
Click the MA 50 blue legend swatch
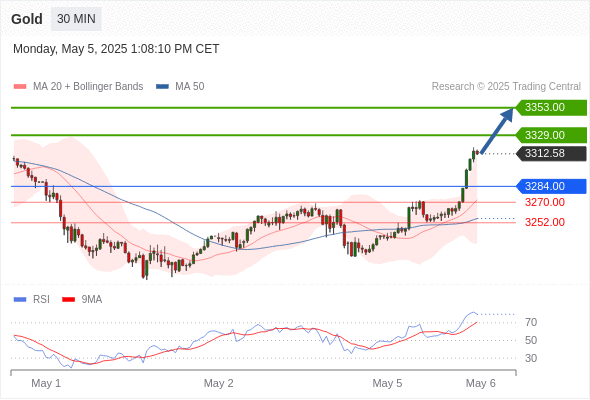point(163,87)
